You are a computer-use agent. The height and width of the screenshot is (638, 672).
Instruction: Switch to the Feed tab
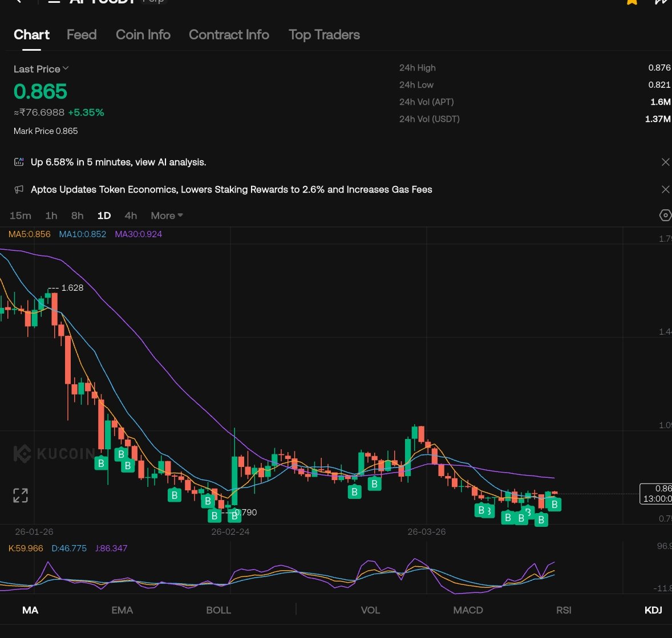coord(82,35)
